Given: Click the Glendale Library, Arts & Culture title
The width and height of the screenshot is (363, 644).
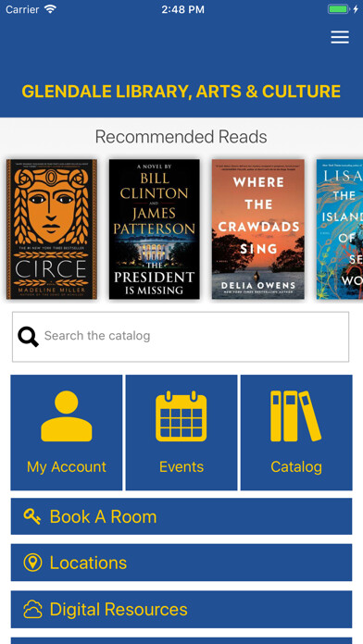Looking at the screenshot, I should click(181, 92).
